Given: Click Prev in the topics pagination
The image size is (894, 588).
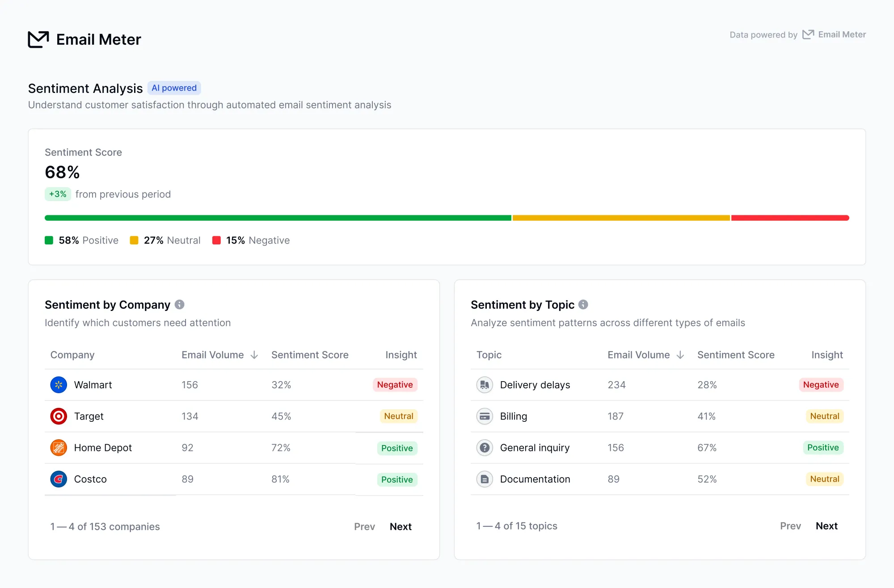Looking at the screenshot, I should click(790, 526).
